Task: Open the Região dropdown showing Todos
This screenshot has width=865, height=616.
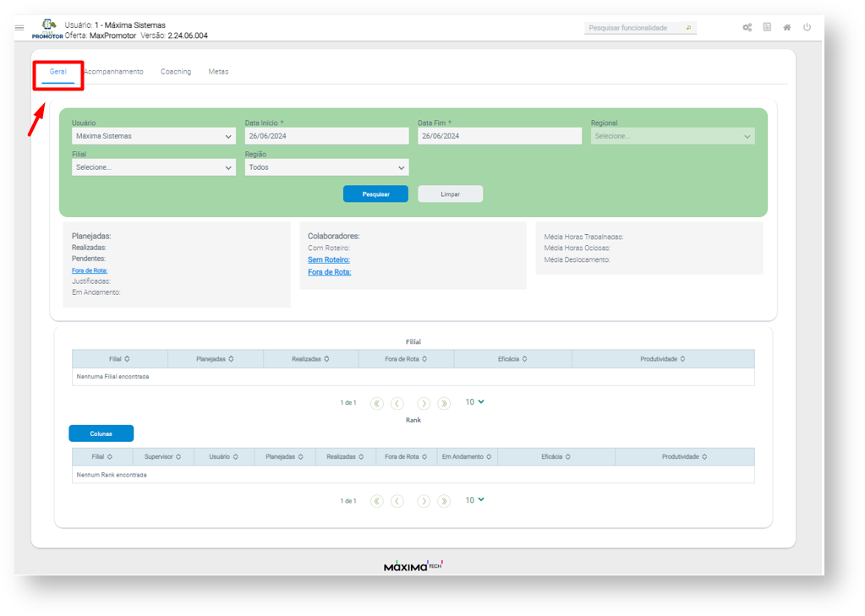Action: point(326,167)
